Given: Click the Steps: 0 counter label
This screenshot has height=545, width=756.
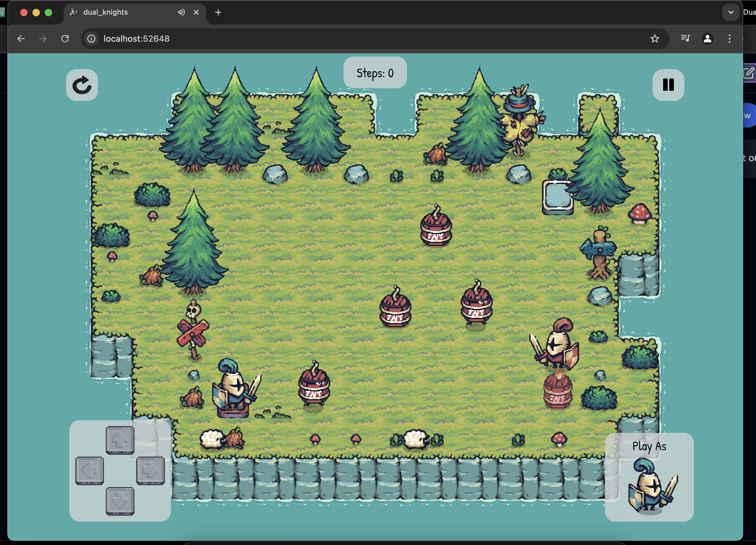Looking at the screenshot, I should coord(375,73).
